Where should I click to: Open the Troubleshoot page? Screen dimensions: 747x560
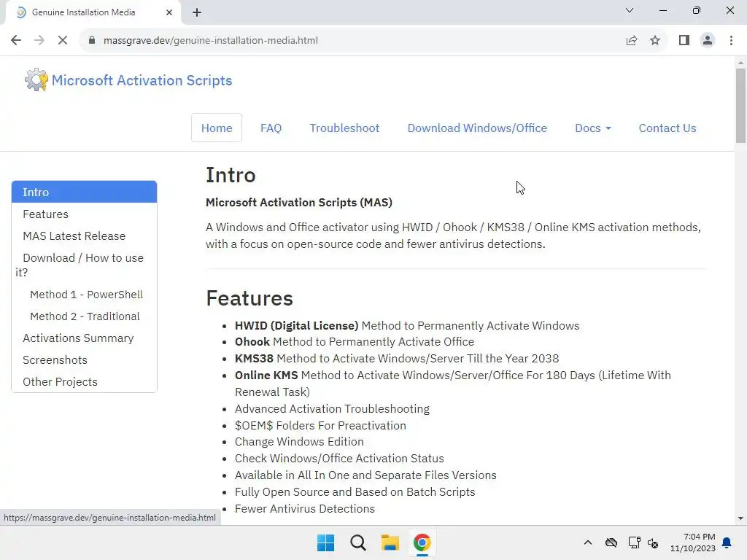point(344,128)
